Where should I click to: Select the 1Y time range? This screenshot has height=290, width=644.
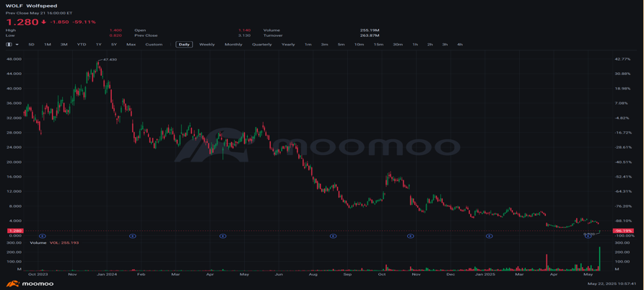(99, 44)
